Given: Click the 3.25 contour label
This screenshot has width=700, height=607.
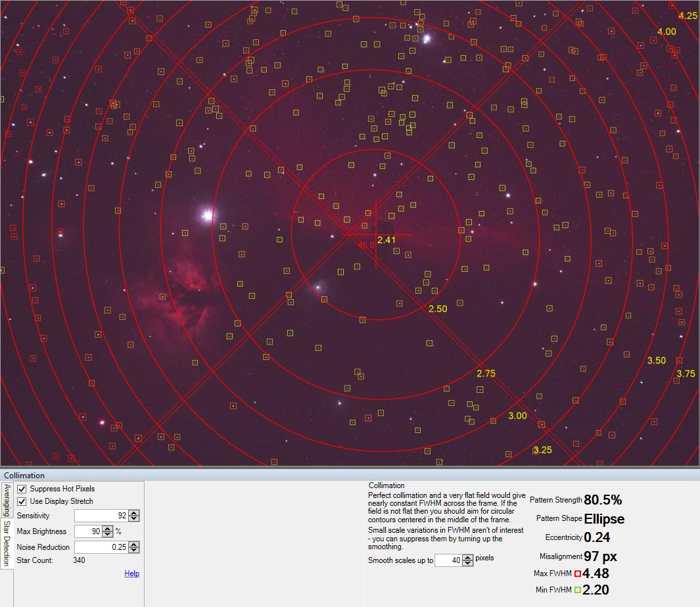Looking at the screenshot, I should coord(542,450).
